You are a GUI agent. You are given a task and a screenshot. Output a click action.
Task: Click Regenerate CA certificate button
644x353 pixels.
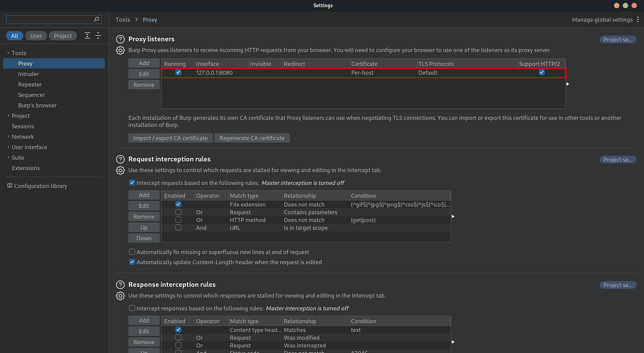point(252,138)
